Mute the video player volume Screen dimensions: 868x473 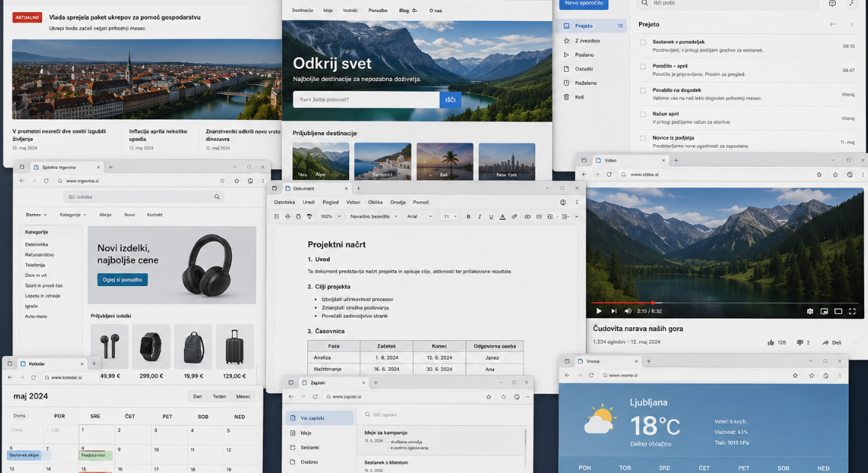(x=628, y=311)
